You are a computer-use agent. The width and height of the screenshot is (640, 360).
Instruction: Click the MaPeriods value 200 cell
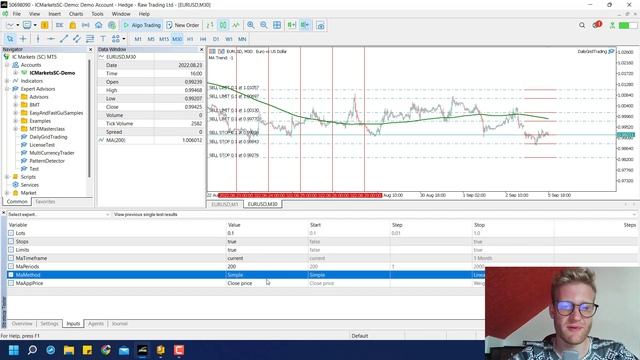click(267, 267)
